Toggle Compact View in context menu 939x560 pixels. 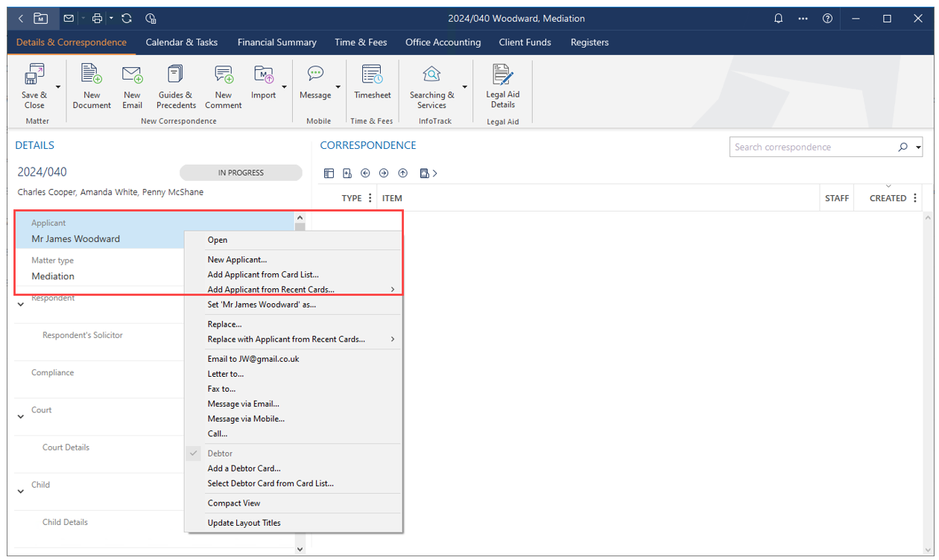pos(233,503)
